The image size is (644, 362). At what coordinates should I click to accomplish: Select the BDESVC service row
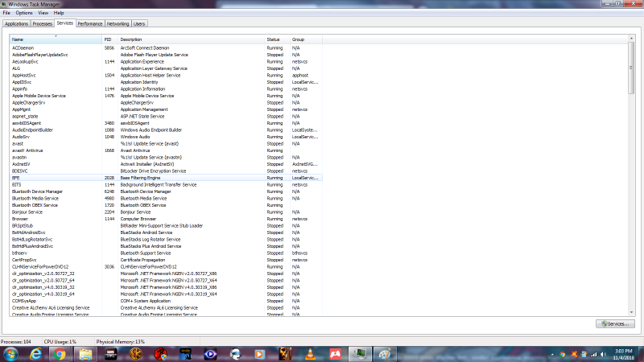click(166, 171)
